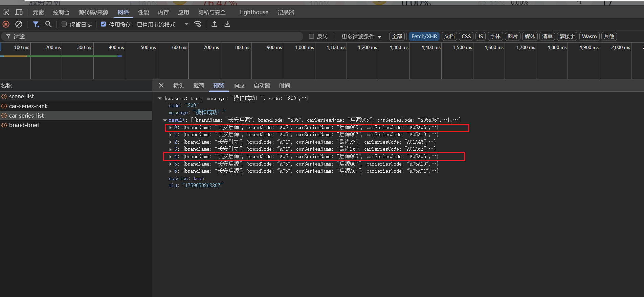The height and width of the screenshot is (297, 644).
Task: Tick the 反转 filter checkbox
Action: pyautogui.click(x=311, y=36)
